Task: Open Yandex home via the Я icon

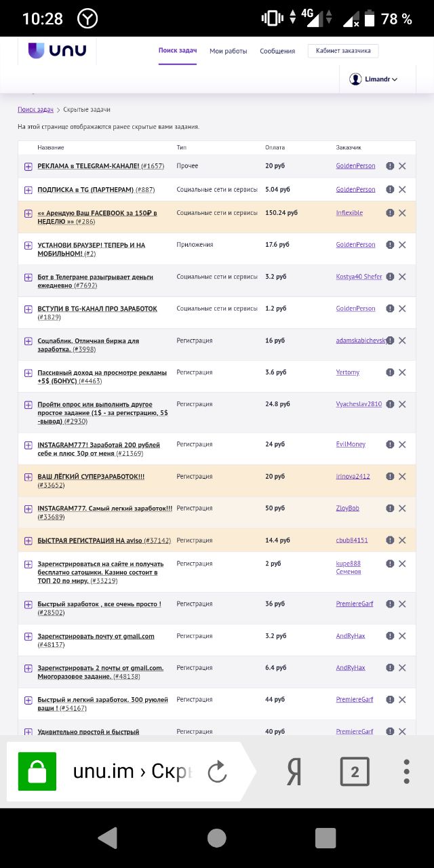Action: [294, 772]
